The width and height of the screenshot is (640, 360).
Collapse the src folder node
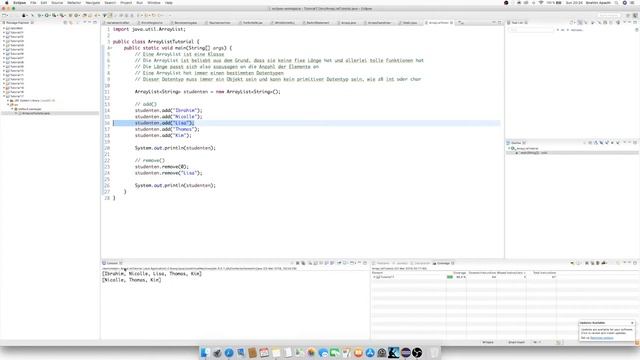coord(8,105)
